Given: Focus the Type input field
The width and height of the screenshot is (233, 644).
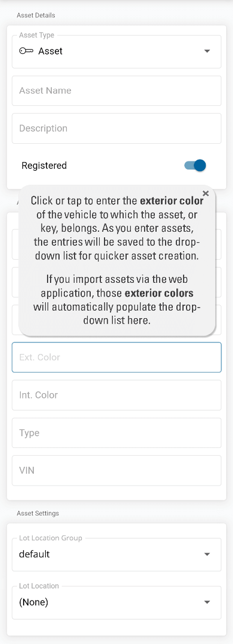Looking at the screenshot, I should click(116, 433).
